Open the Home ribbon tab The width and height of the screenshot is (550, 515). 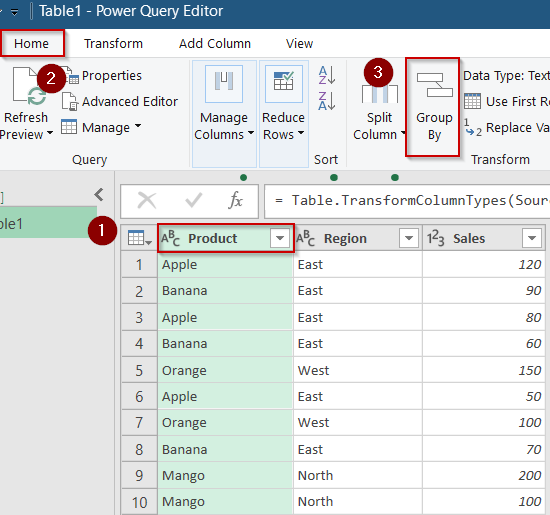click(x=32, y=44)
